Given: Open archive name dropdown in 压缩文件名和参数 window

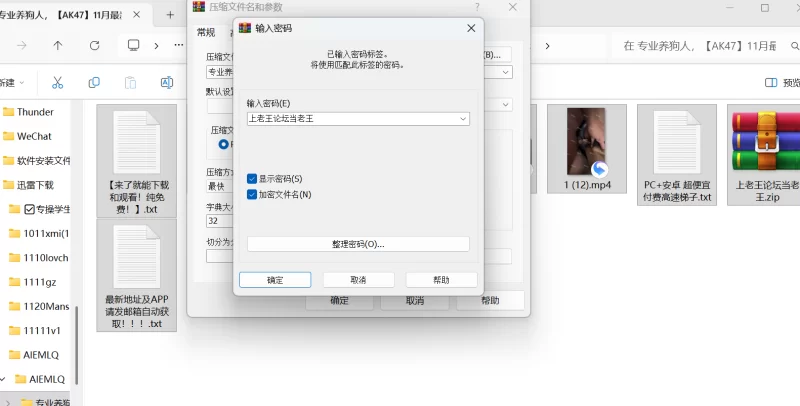Looking at the screenshot, I should pos(506,72).
